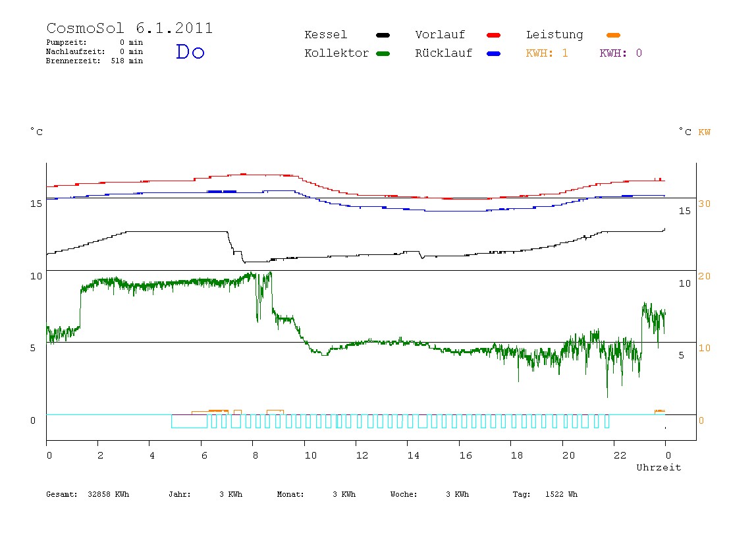Viewport: 756px width, 535px height.
Task: Click the "Monat:" footer label
Action: 290,494
